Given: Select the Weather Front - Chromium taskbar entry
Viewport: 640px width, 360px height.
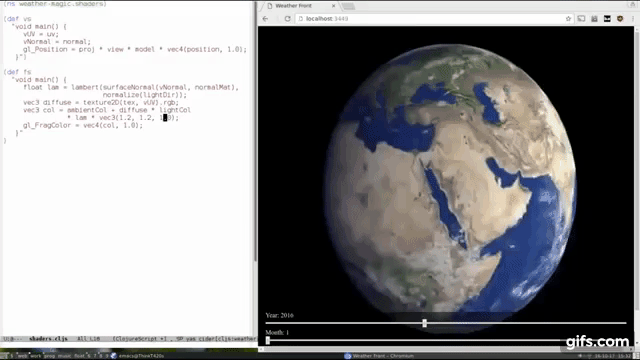Looking at the screenshot, I should (x=379, y=356).
